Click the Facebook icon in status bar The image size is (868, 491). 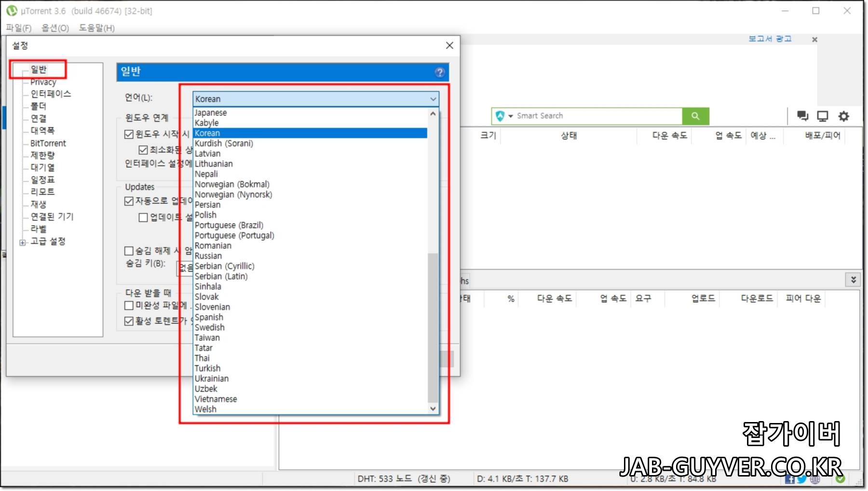coord(789,479)
